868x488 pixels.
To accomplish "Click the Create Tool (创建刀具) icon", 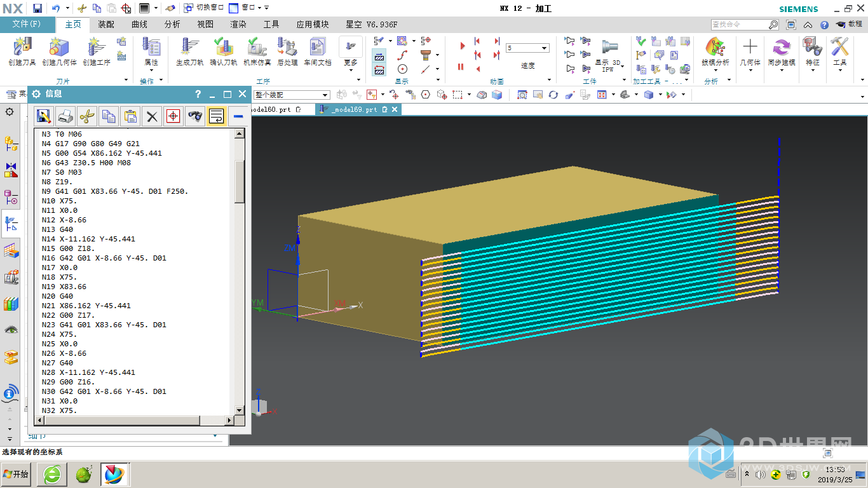I will coord(22,47).
